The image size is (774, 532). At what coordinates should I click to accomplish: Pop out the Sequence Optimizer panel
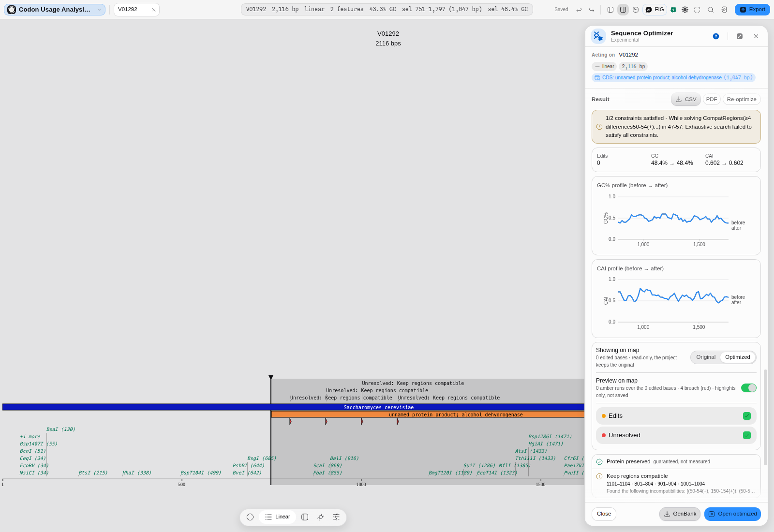click(740, 36)
